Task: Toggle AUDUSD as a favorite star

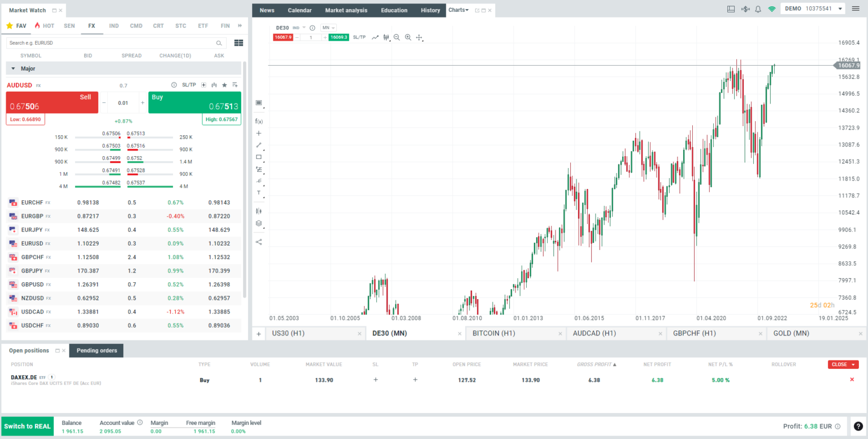Action: (225, 85)
